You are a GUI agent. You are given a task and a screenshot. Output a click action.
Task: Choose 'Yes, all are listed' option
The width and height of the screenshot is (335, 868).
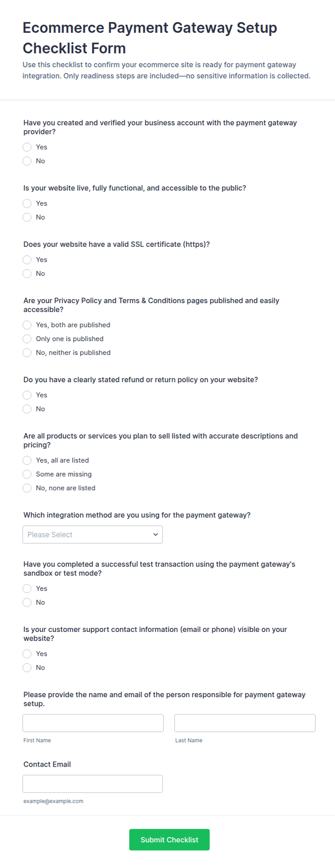(27, 460)
